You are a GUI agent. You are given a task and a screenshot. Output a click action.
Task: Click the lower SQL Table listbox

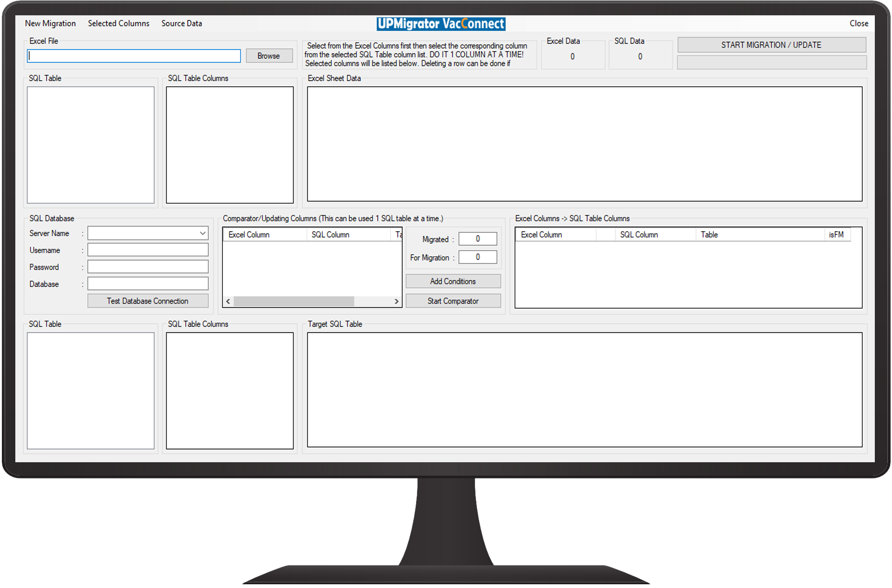pyautogui.click(x=91, y=390)
